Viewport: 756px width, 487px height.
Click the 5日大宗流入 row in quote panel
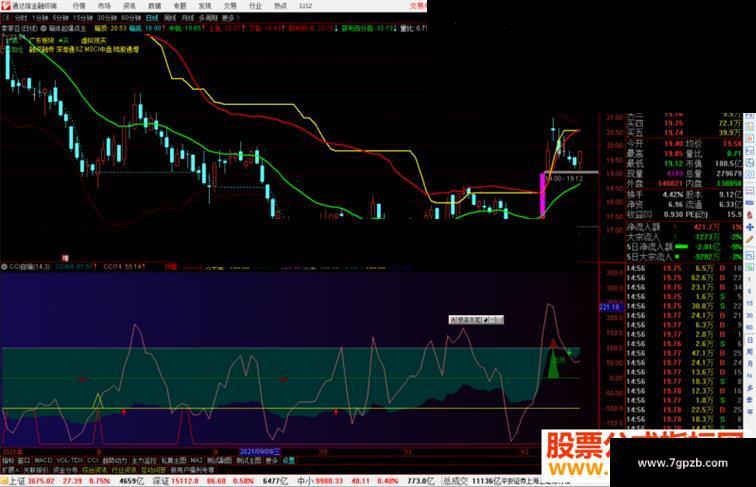tap(685, 257)
